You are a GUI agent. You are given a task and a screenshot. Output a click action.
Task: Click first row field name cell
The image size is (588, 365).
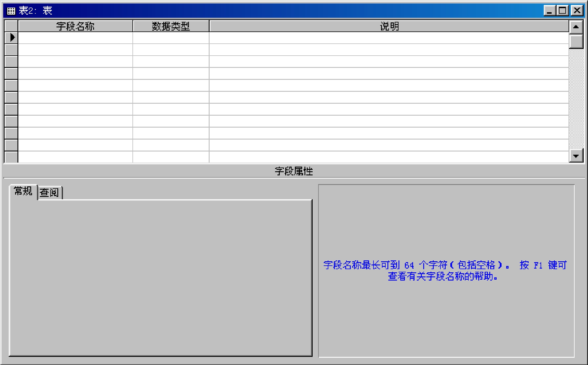(75, 38)
